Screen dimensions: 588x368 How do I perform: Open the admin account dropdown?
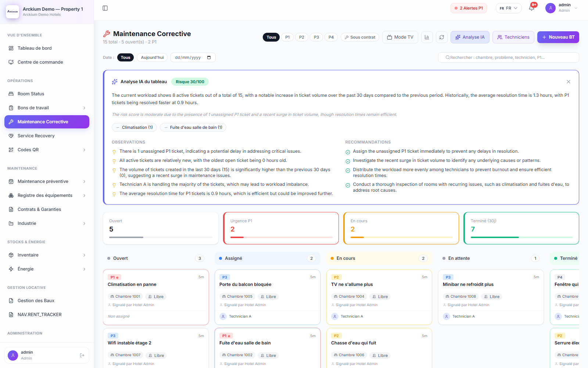pos(562,8)
